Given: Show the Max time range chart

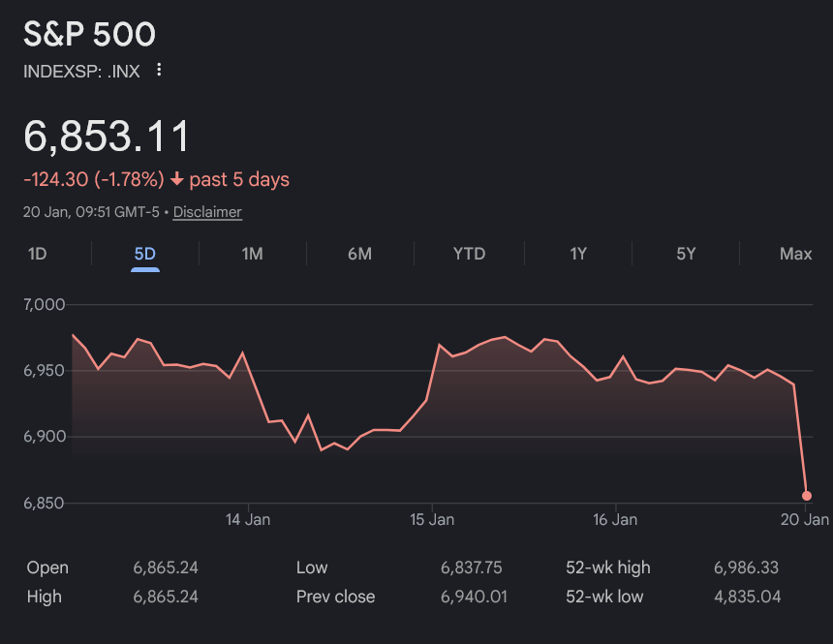Looking at the screenshot, I should pyautogui.click(x=796, y=254).
